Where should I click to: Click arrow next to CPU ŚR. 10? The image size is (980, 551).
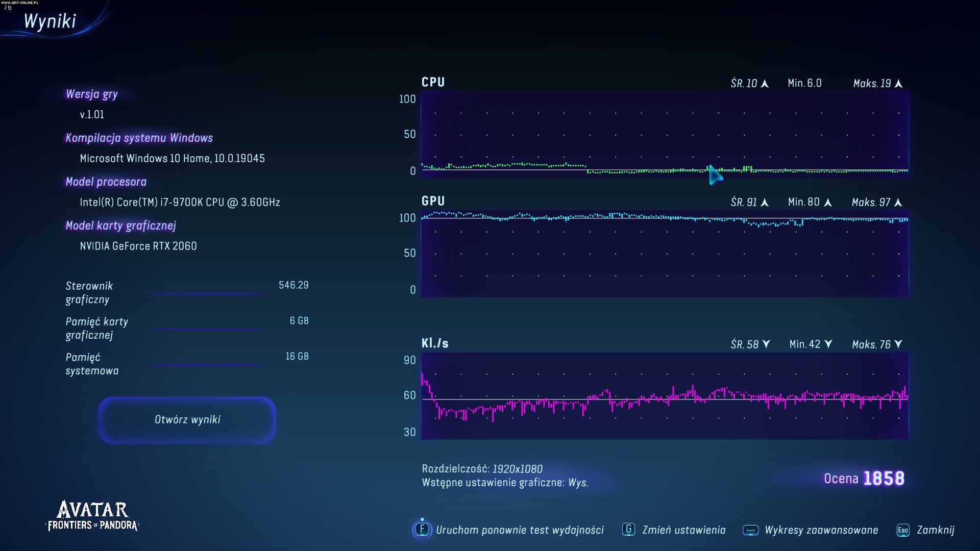(x=765, y=84)
